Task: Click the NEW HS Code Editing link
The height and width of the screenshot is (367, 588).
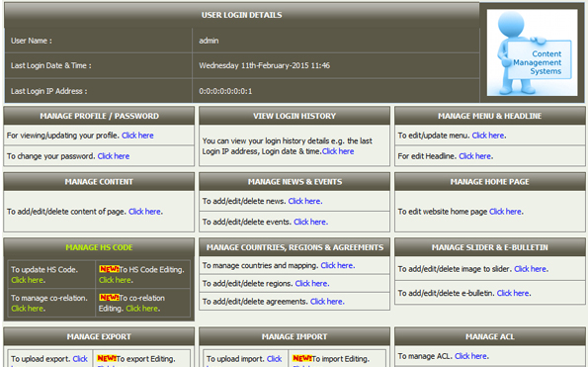Action: point(115,280)
